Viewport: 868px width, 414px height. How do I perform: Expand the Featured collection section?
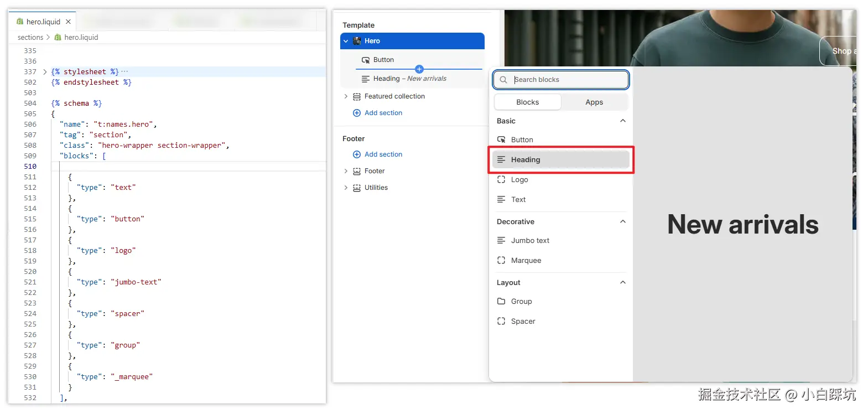point(346,96)
